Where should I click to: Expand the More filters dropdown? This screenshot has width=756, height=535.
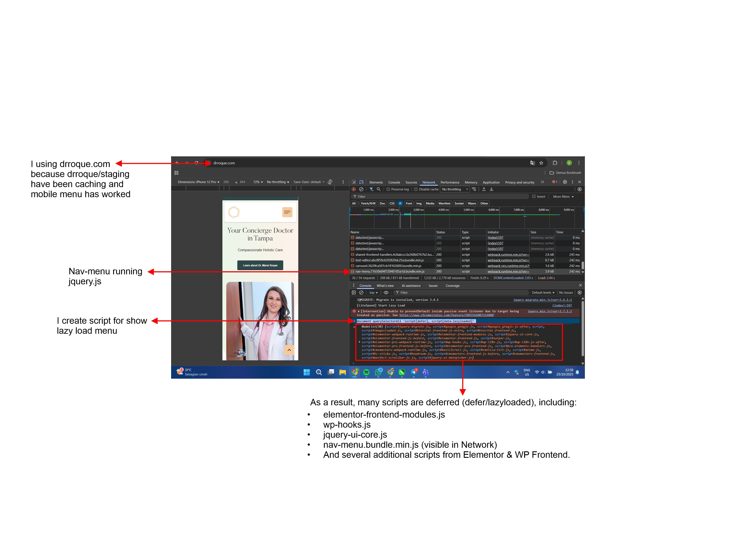tap(563, 197)
